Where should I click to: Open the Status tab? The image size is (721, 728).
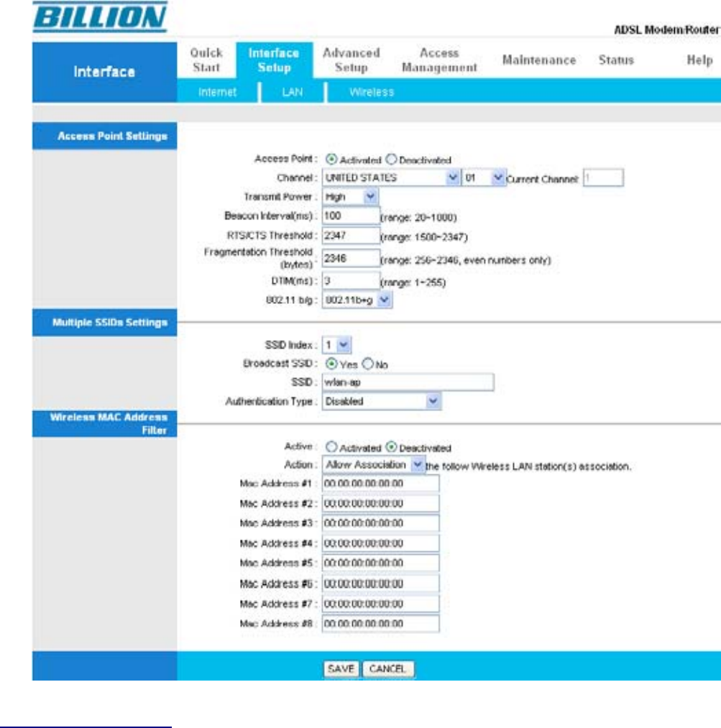[x=616, y=60]
